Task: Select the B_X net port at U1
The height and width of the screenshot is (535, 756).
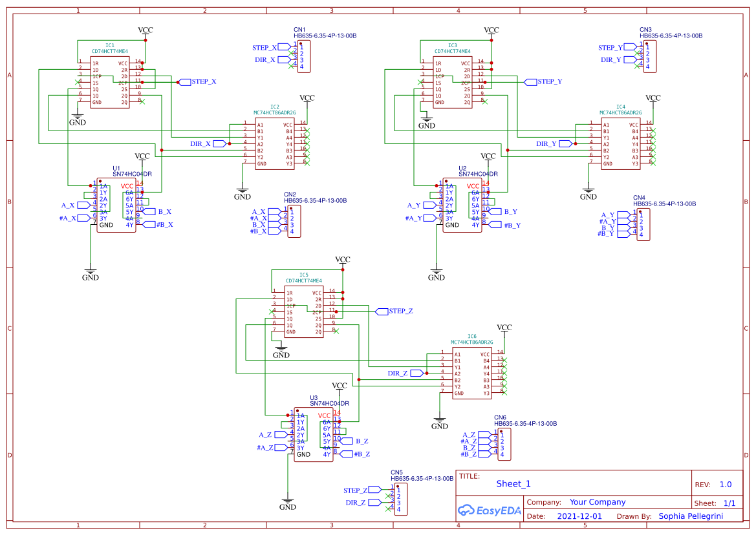Action: click(x=158, y=211)
